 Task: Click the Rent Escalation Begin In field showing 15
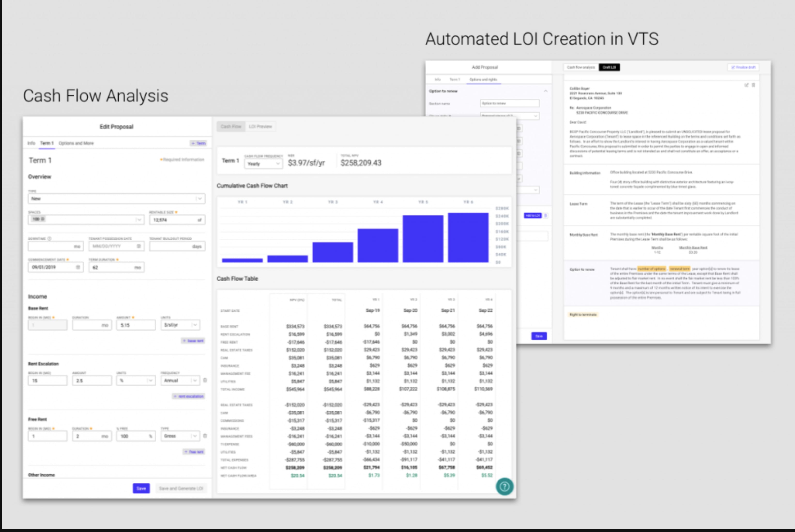click(48, 380)
